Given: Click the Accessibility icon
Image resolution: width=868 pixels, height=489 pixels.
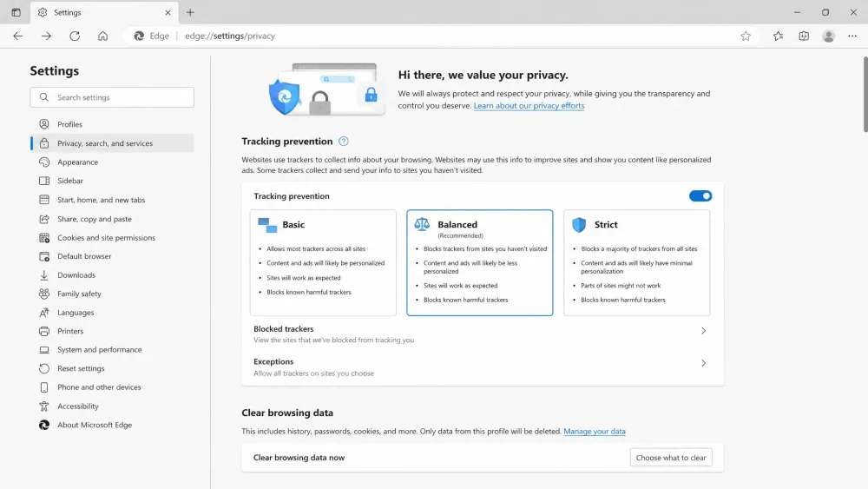Looking at the screenshot, I should (x=44, y=406).
